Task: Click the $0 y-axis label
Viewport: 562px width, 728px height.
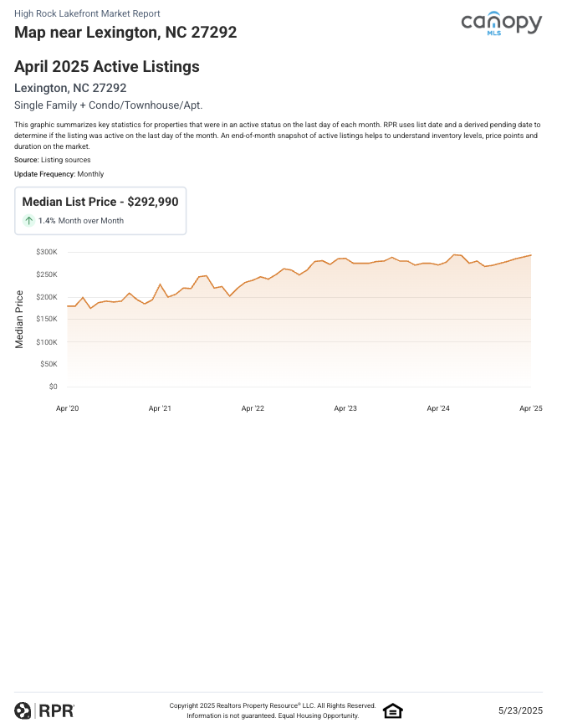Action: (52, 387)
